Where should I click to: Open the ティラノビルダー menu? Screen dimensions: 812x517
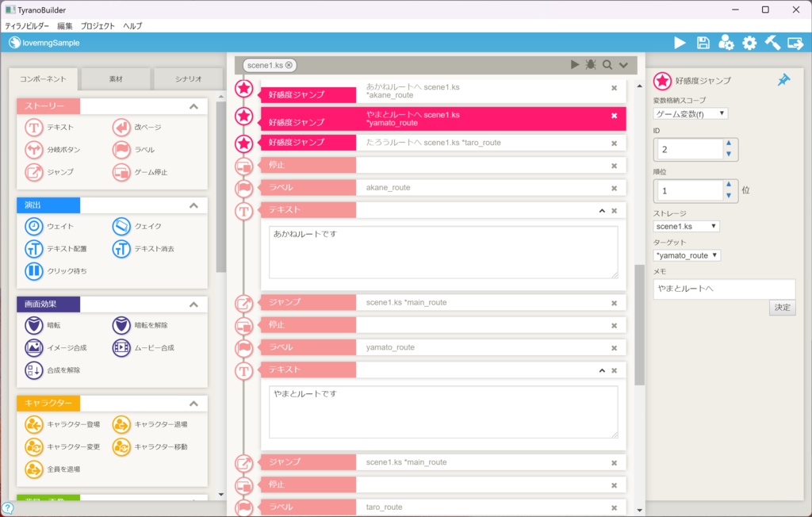(27, 26)
